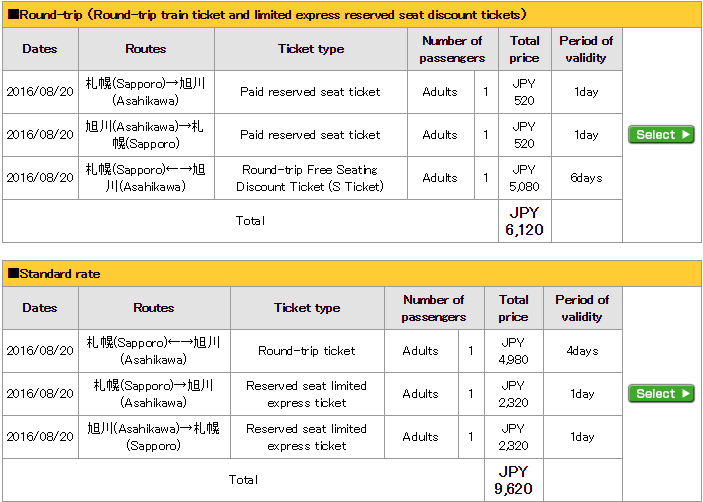Screen dimensions: 703x502
Task: Click the Period of validity header in Standard table
Action: coord(582,308)
